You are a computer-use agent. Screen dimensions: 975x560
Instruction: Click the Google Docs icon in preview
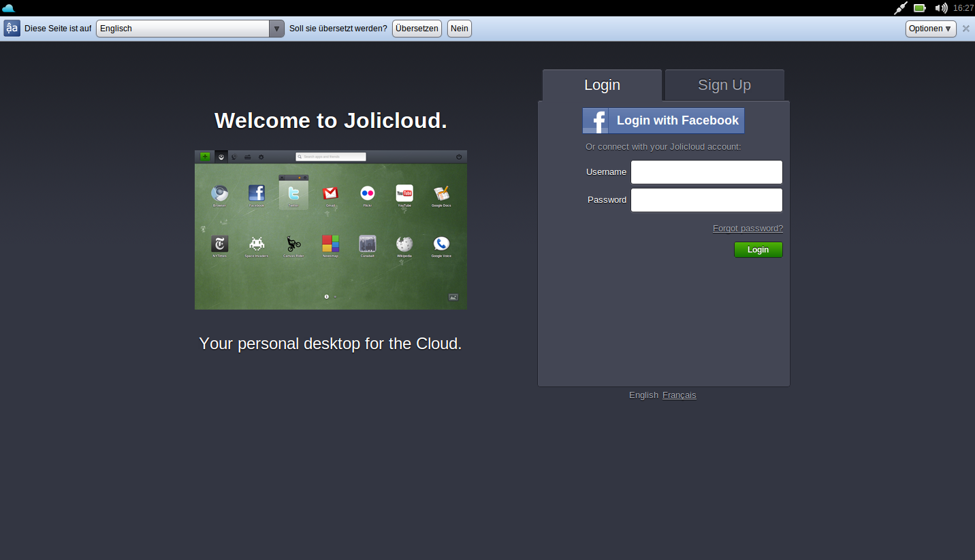point(441,193)
